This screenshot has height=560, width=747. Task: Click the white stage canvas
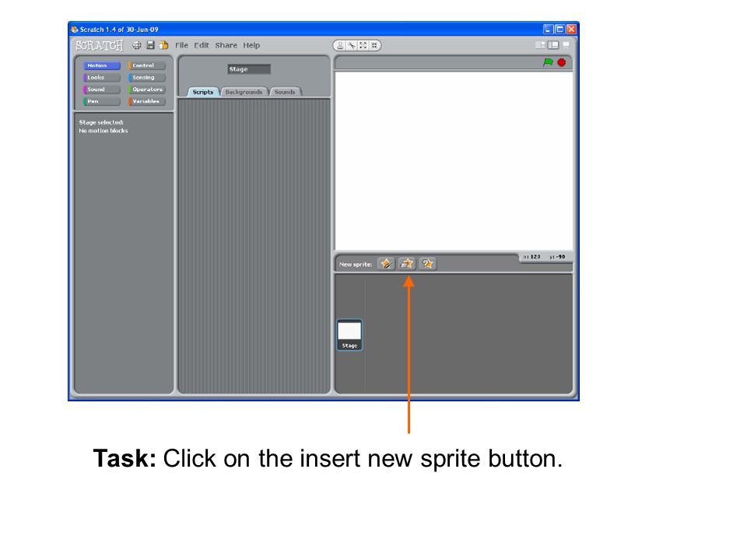tap(454, 160)
